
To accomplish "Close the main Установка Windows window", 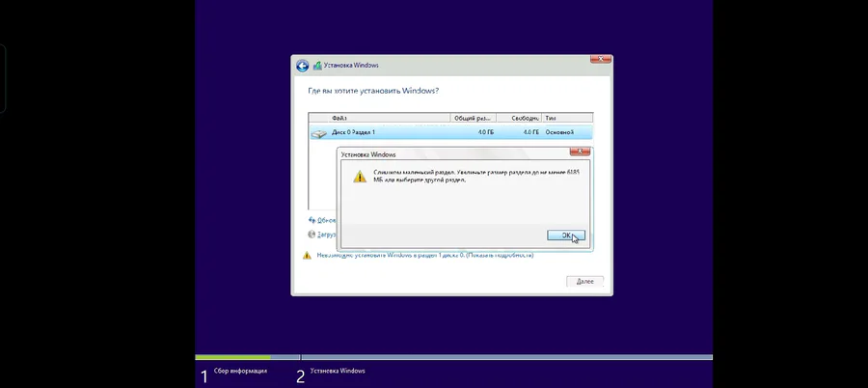I will tap(601, 59).
